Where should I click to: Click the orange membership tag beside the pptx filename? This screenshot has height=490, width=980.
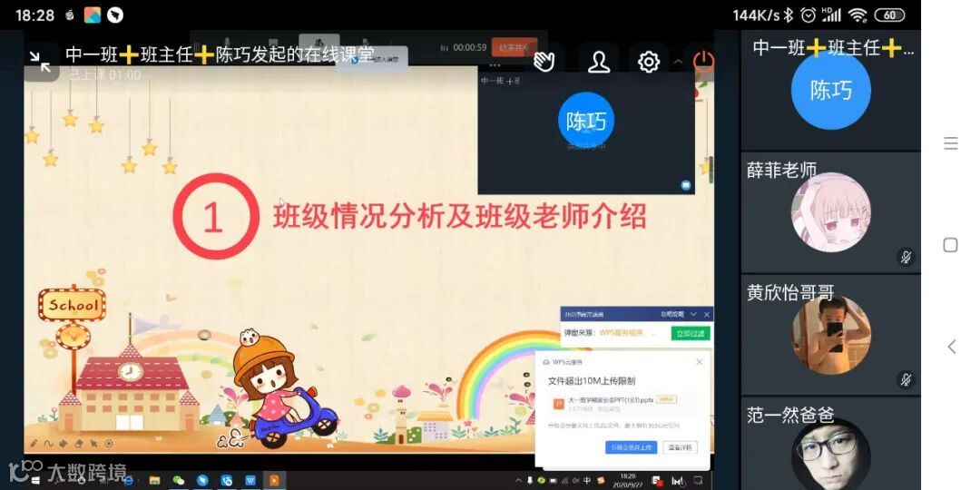[x=666, y=399]
